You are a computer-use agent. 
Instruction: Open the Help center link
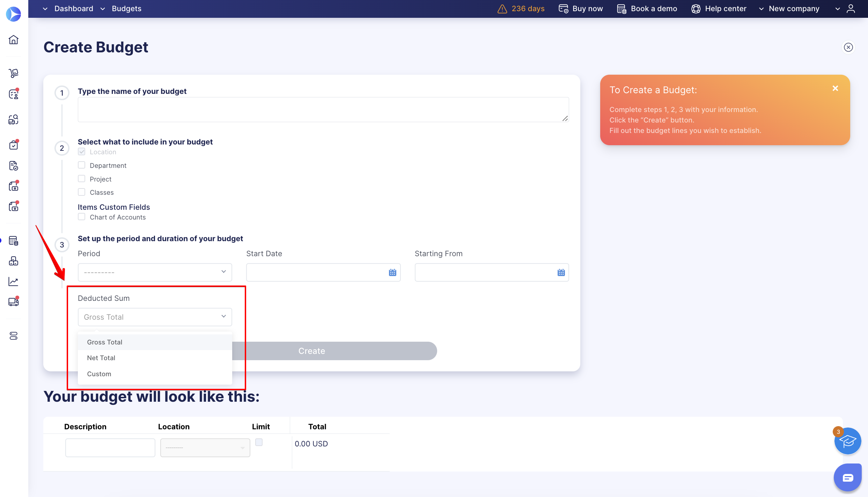[x=726, y=9]
